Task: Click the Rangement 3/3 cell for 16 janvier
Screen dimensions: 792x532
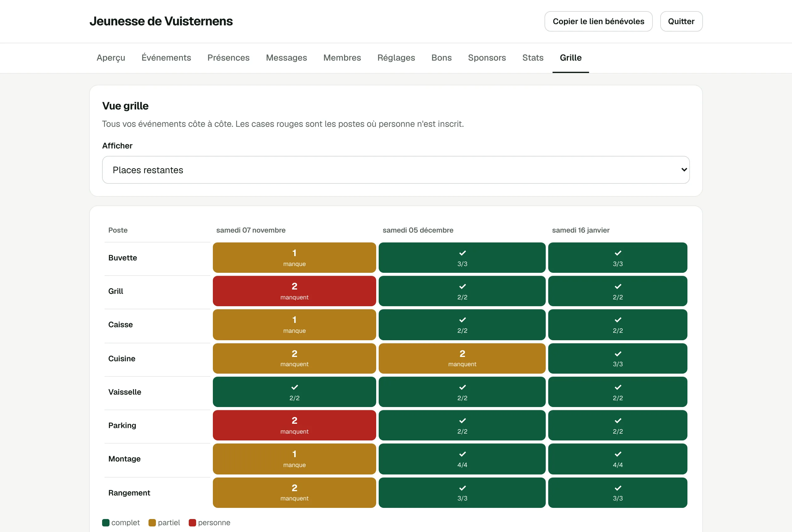Action: pyautogui.click(x=618, y=493)
